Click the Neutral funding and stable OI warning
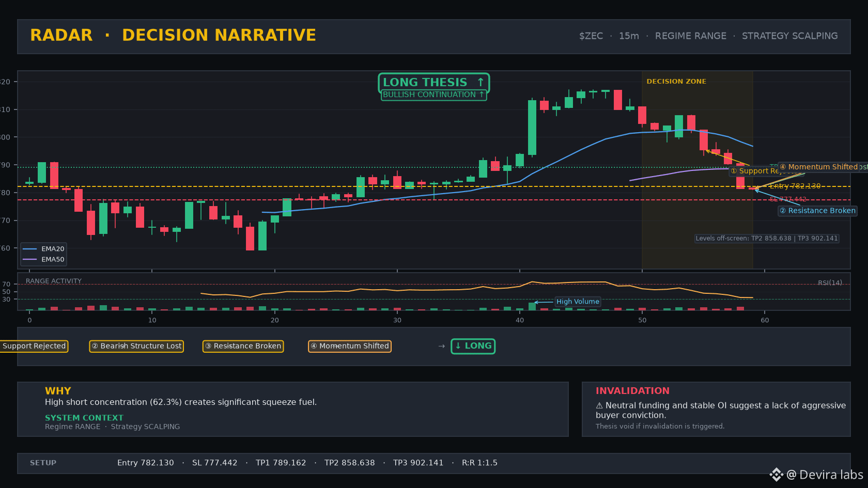The width and height of the screenshot is (868, 488). coord(721,411)
